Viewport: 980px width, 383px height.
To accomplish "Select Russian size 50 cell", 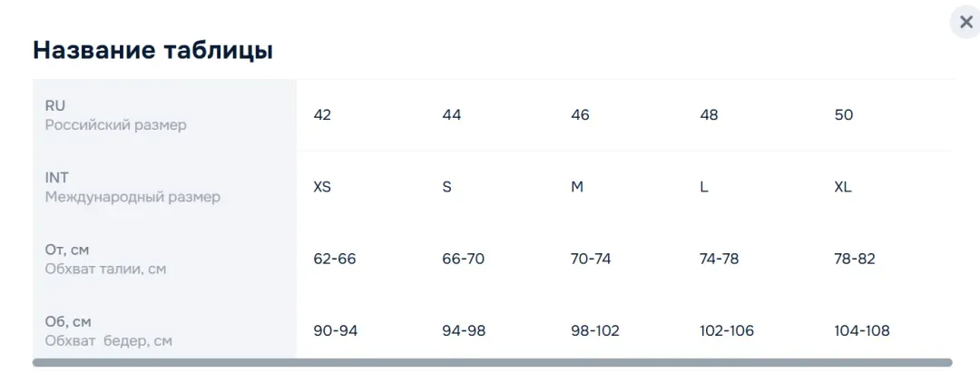I will 844,115.
